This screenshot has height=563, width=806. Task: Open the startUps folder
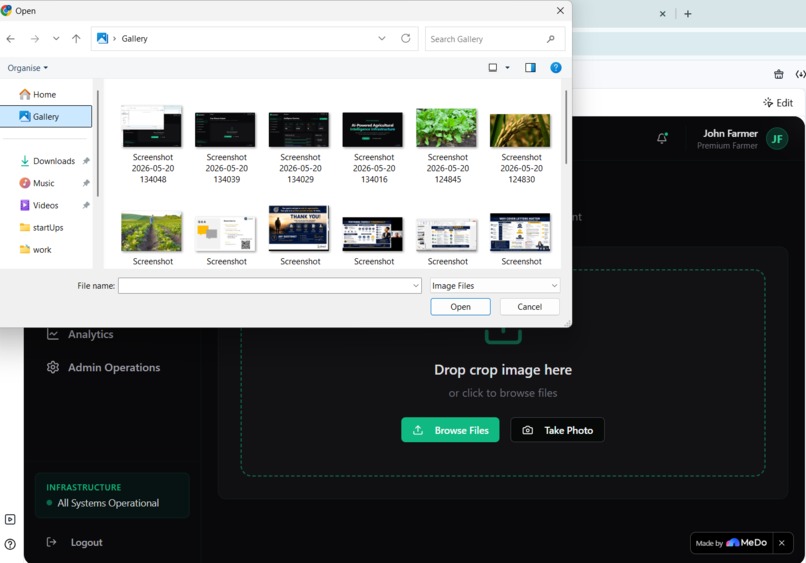click(x=46, y=227)
